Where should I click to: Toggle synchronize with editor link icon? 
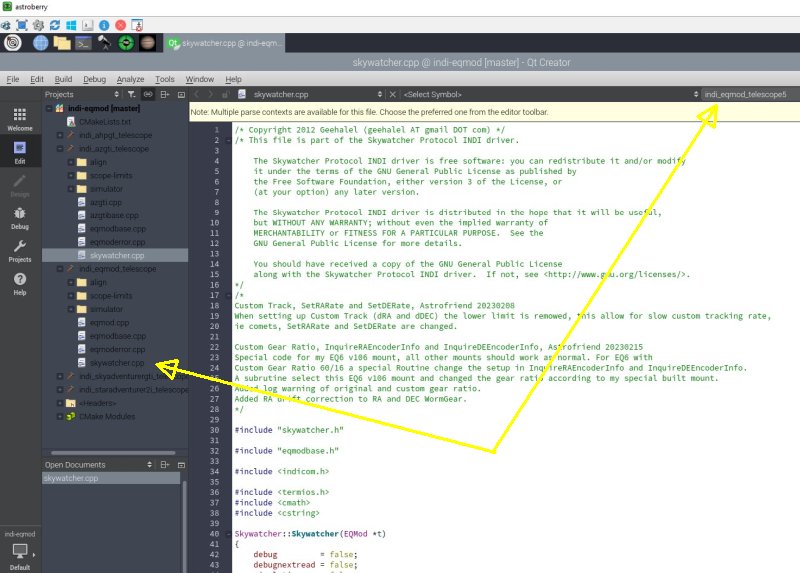[148, 94]
